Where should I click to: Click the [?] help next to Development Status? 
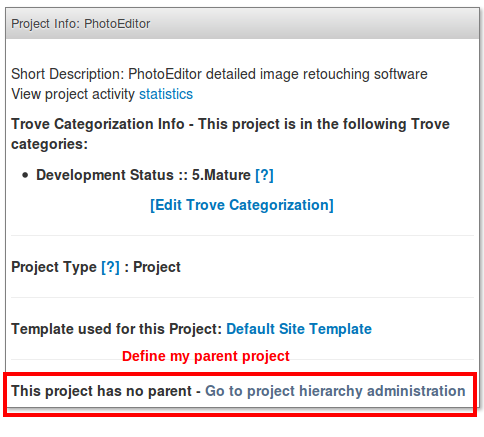click(264, 175)
